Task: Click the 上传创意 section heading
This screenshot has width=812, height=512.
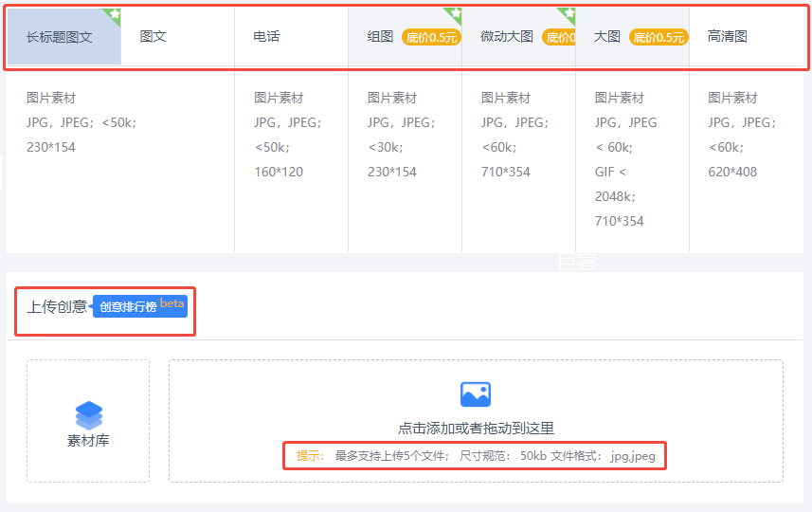Action: 57,306
